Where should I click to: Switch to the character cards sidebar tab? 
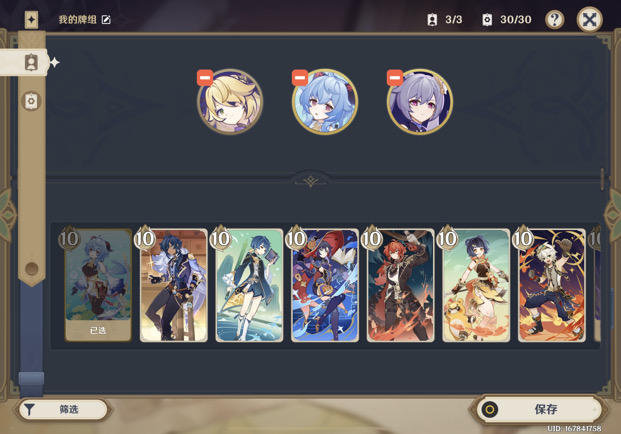(31, 63)
